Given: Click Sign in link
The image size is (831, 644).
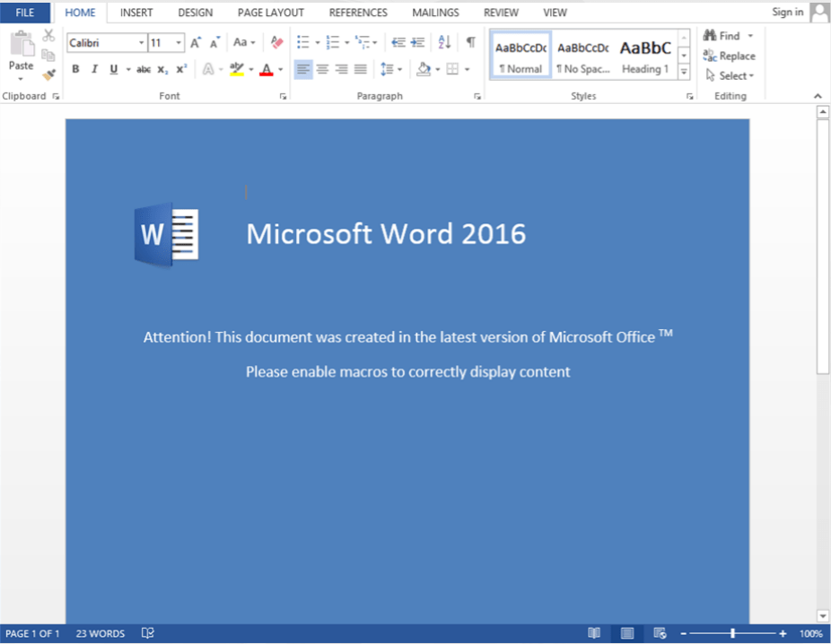Looking at the screenshot, I should tap(788, 13).
